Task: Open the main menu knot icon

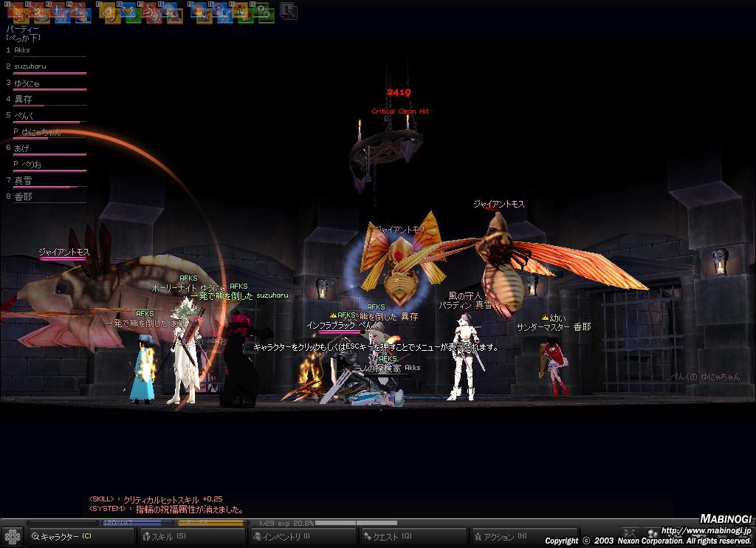Action: pyautogui.click(x=13, y=536)
